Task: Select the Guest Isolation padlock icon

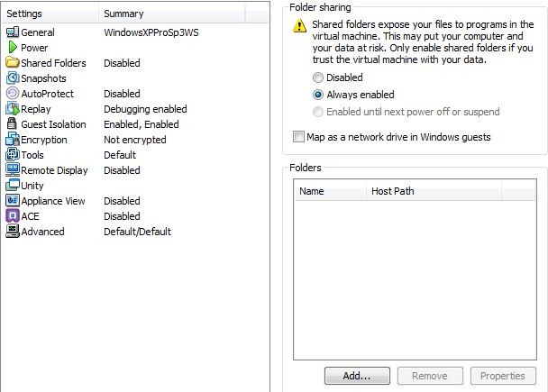Action: coord(12,123)
